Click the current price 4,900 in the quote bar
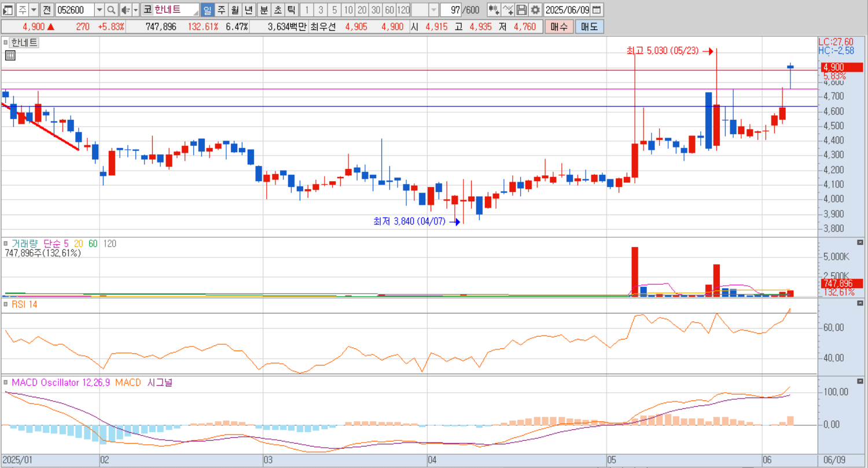The width and height of the screenshot is (868, 468). (34, 27)
